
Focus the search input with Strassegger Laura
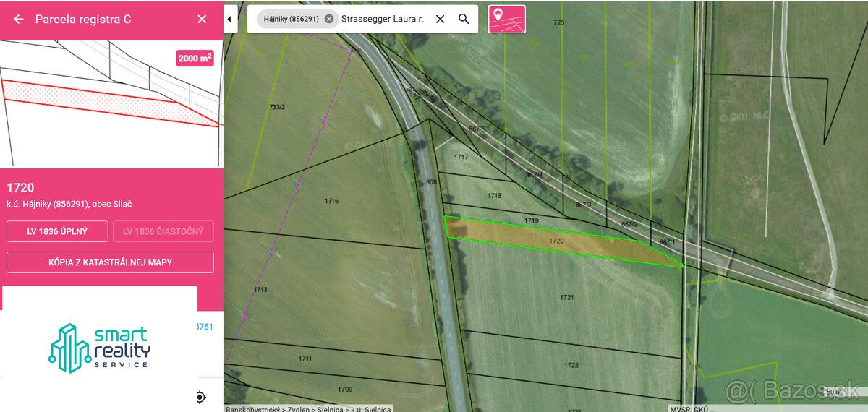click(382, 20)
